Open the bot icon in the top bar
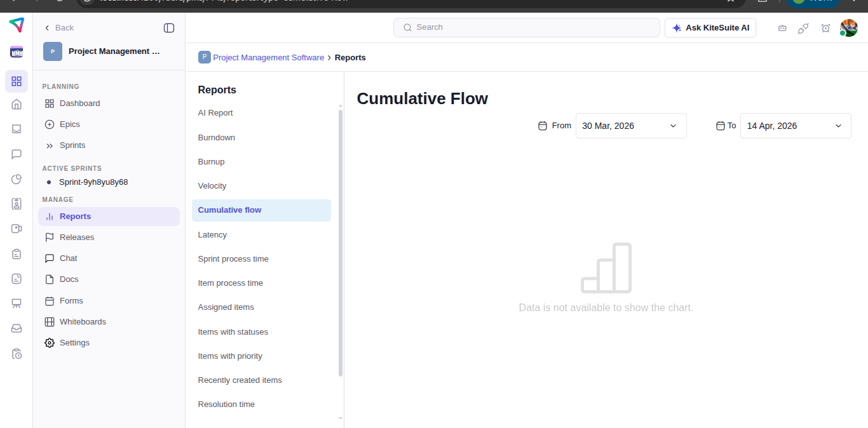Screen dimensions: 868x428 coord(782,28)
